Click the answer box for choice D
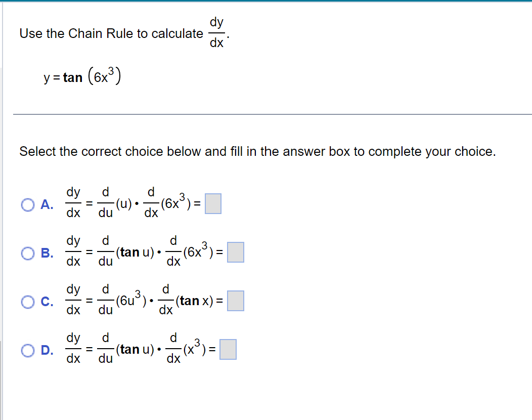Screen dimensions: 532x420 pyautogui.click(x=228, y=350)
